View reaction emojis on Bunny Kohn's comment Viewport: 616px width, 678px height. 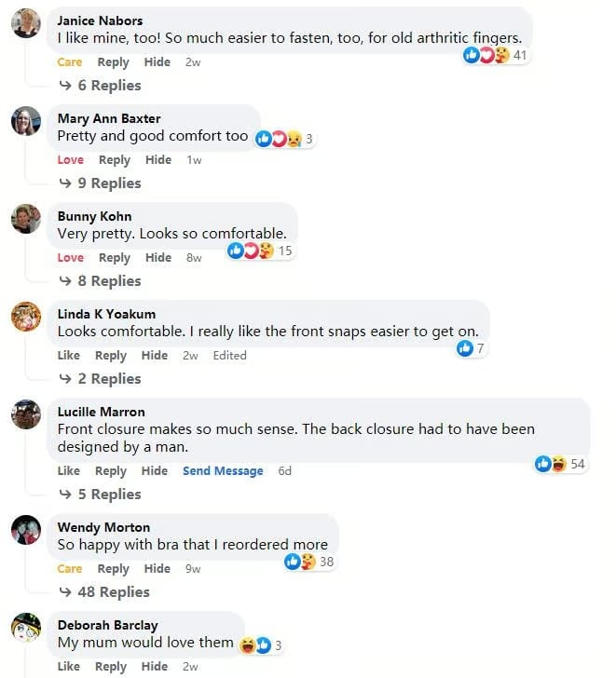pos(251,251)
